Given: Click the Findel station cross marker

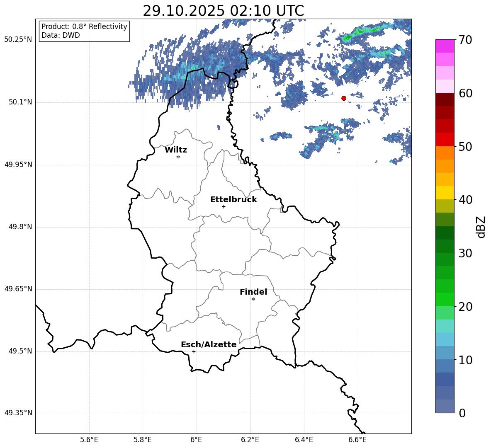Looking at the screenshot, I should [x=253, y=299].
